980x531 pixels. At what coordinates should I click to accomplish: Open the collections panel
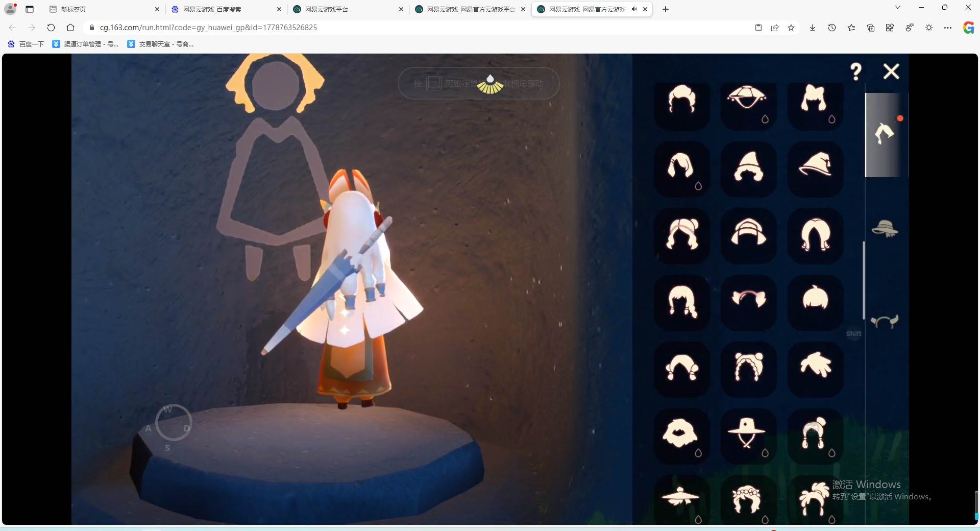click(871, 28)
